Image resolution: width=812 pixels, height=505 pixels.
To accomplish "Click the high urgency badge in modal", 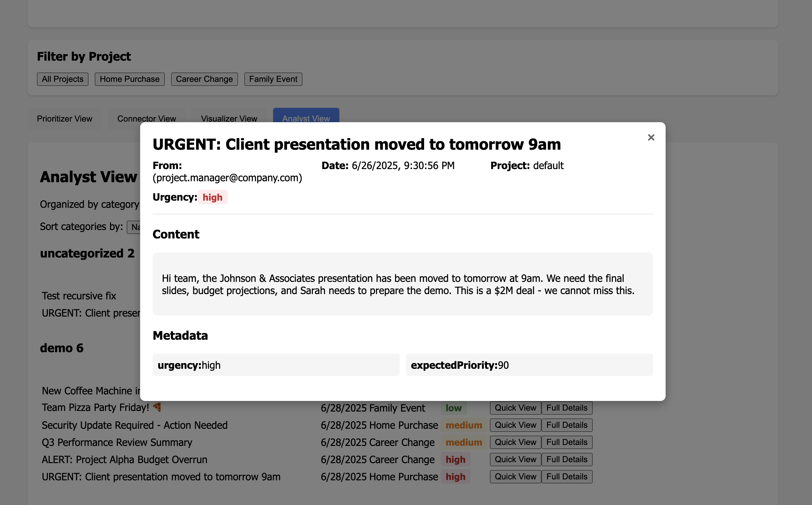I will click(212, 197).
